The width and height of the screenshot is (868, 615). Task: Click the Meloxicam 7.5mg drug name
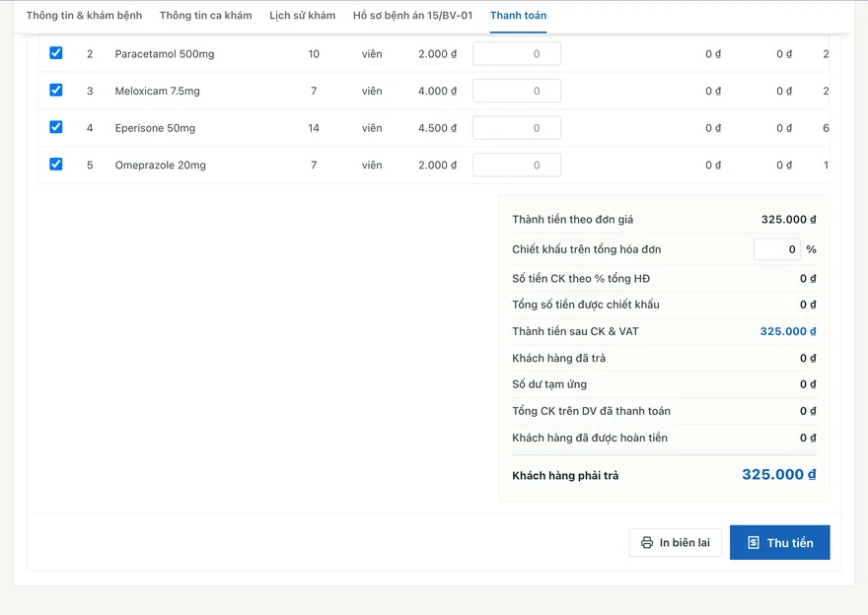(157, 91)
